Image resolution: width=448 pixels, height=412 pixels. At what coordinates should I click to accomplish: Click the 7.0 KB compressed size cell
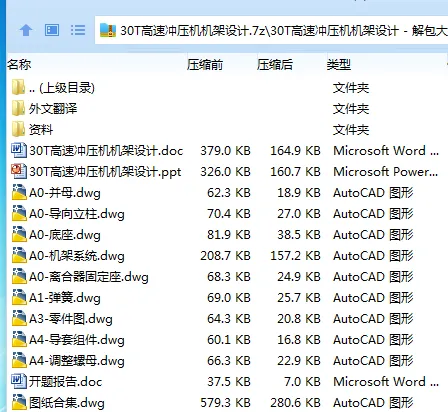click(302, 382)
